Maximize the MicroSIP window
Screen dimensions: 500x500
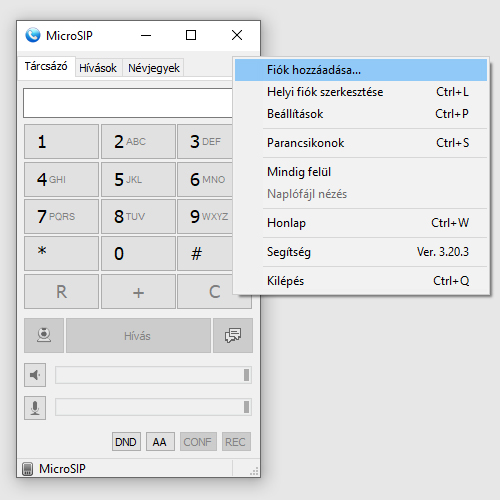click(191, 35)
